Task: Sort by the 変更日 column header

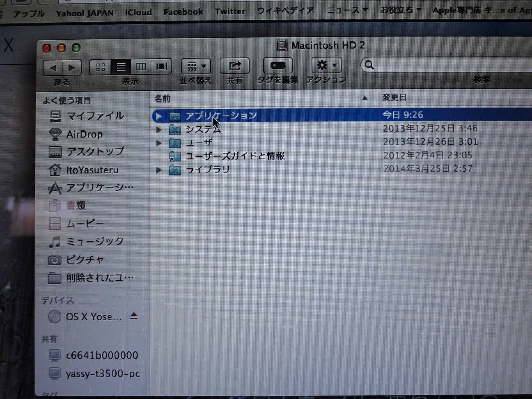Action: click(x=394, y=97)
